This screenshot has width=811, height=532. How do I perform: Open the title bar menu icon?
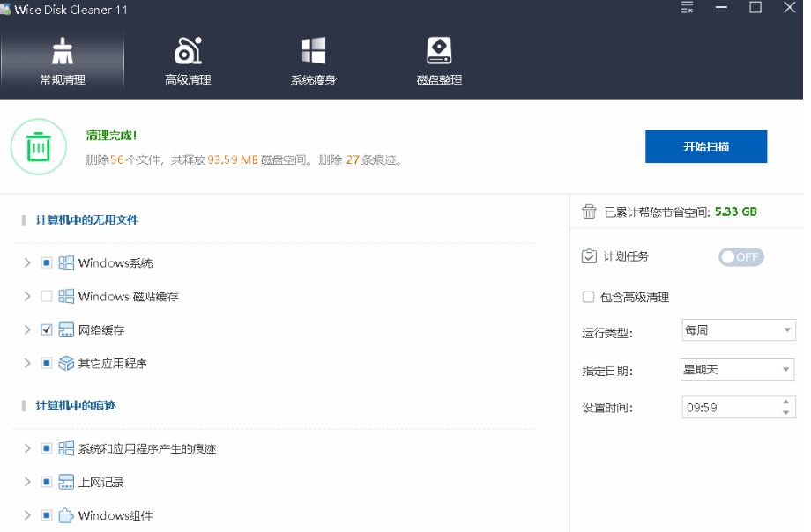tap(687, 8)
